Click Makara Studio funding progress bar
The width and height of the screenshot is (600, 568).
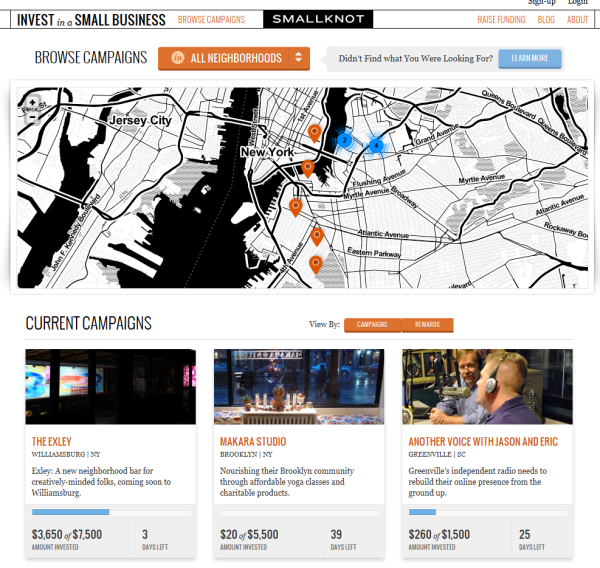point(300,512)
